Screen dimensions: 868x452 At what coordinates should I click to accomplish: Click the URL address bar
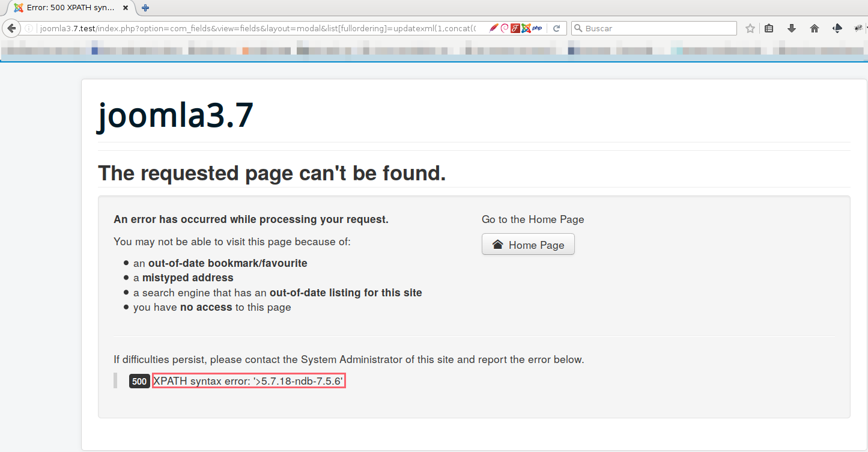pos(258,28)
